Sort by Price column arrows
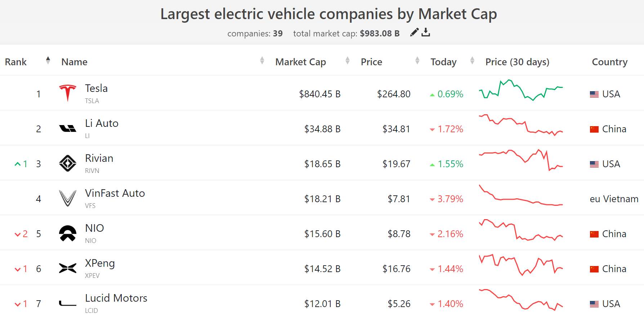 [x=417, y=61]
